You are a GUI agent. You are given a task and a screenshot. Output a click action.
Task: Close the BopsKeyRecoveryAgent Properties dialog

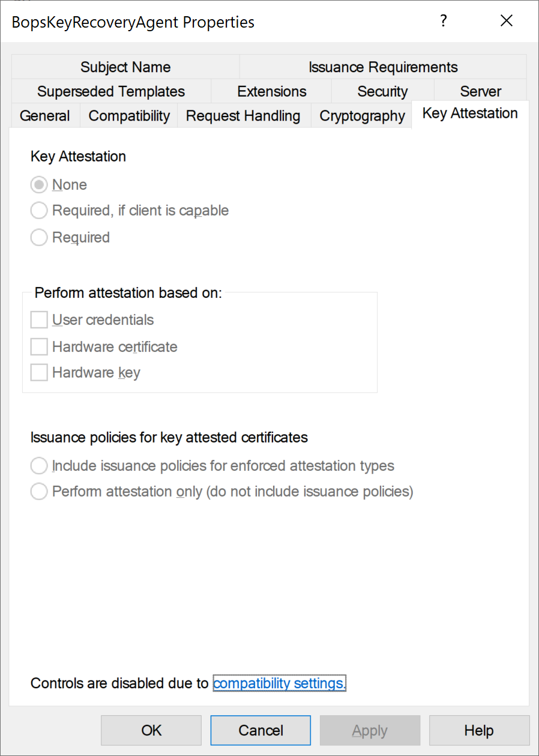pos(506,22)
